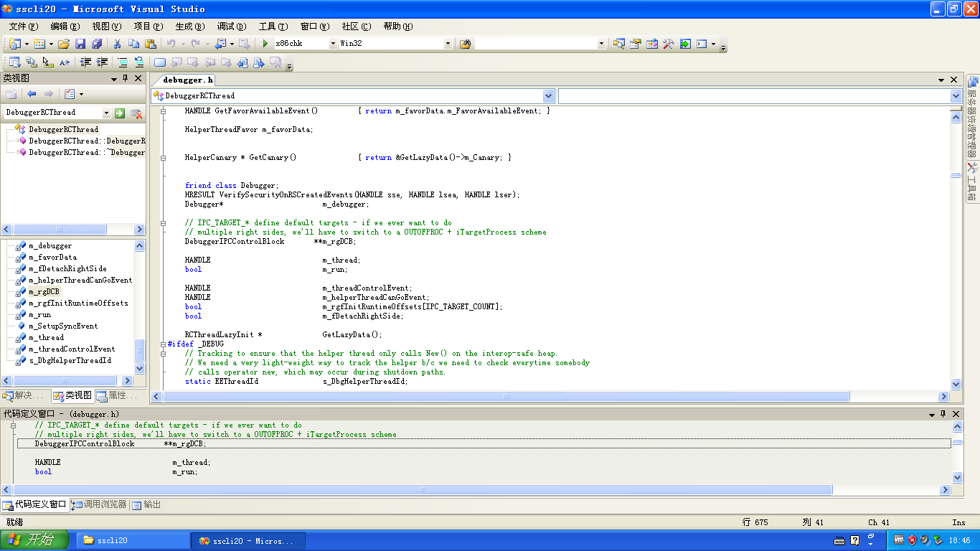This screenshot has width=980, height=551.
Task: Click the Open File folder icon
Action: [64, 44]
